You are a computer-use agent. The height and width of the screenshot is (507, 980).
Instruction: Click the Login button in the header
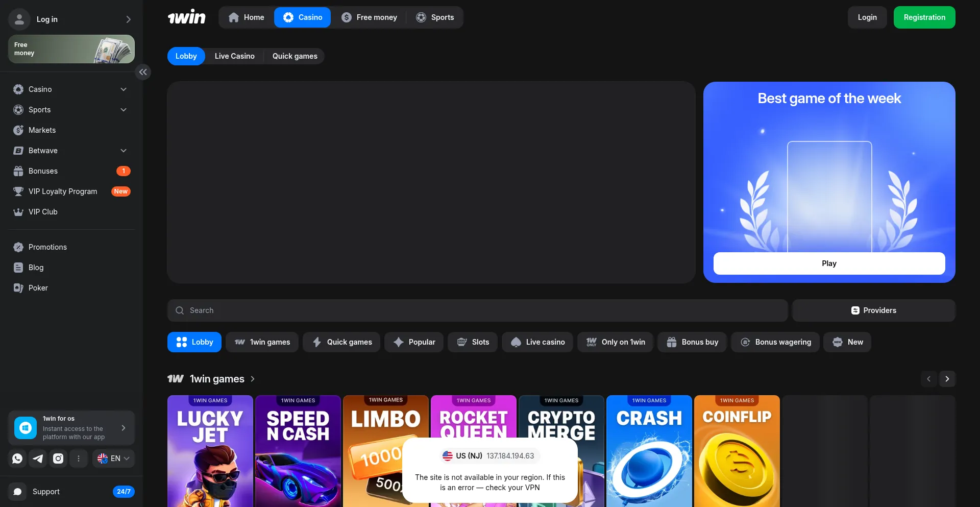click(x=867, y=17)
